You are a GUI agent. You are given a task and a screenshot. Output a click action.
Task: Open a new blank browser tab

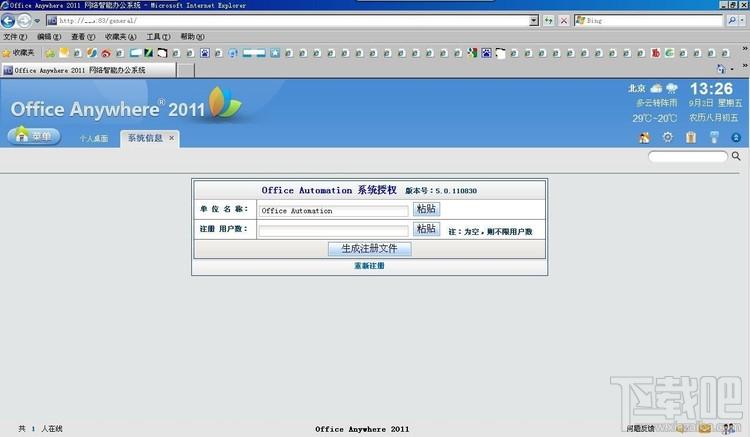pyautogui.click(x=186, y=70)
